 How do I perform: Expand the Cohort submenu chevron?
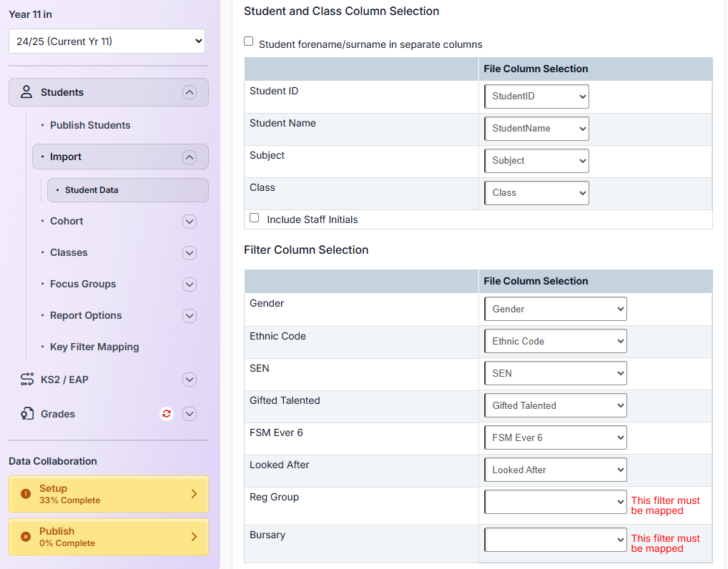click(190, 222)
